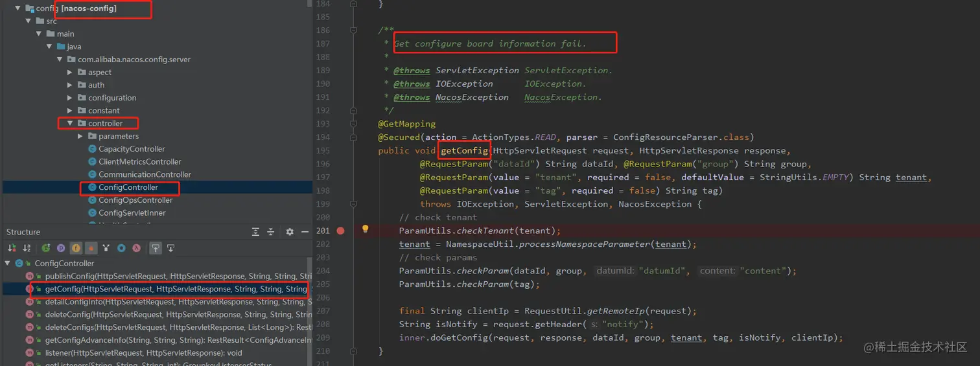Click getConfig method name in editor
980x366 pixels.
(464, 151)
